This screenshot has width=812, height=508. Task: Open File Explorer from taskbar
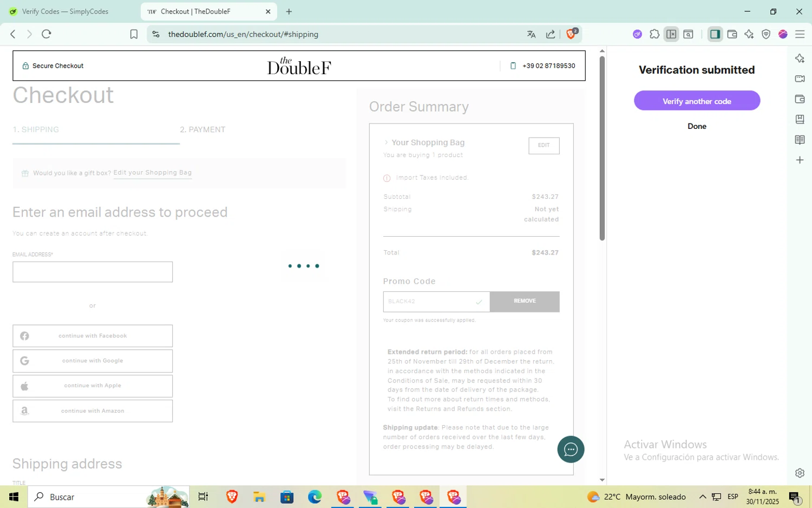coord(259,497)
